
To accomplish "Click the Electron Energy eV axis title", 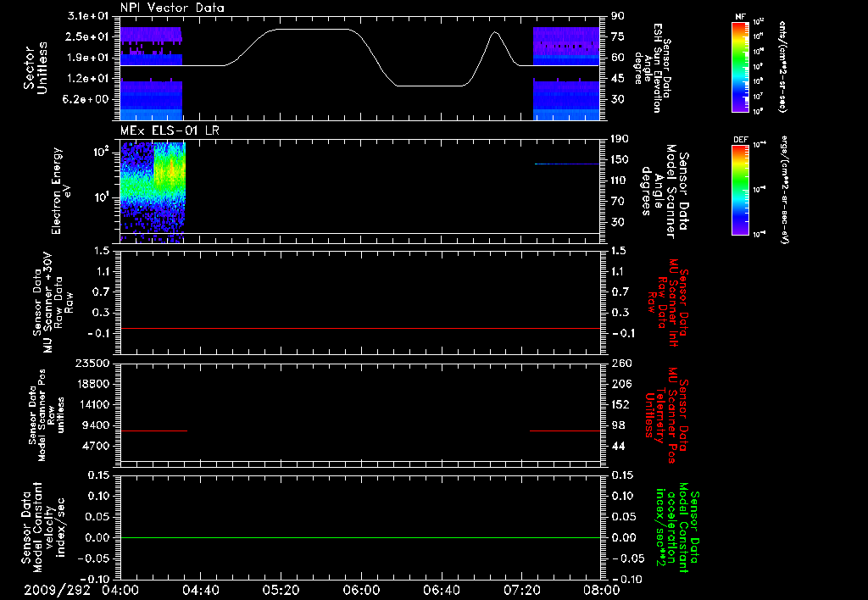I will point(60,191).
